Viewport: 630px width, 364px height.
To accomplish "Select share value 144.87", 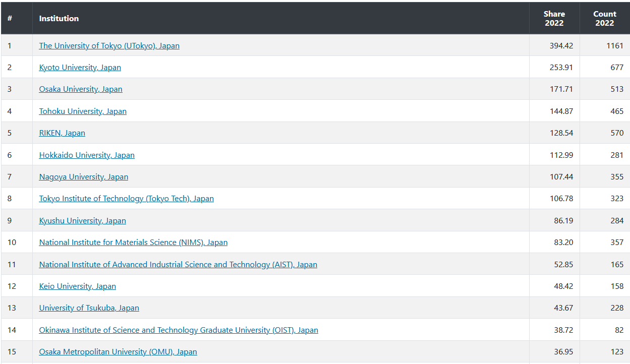I will click(561, 111).
